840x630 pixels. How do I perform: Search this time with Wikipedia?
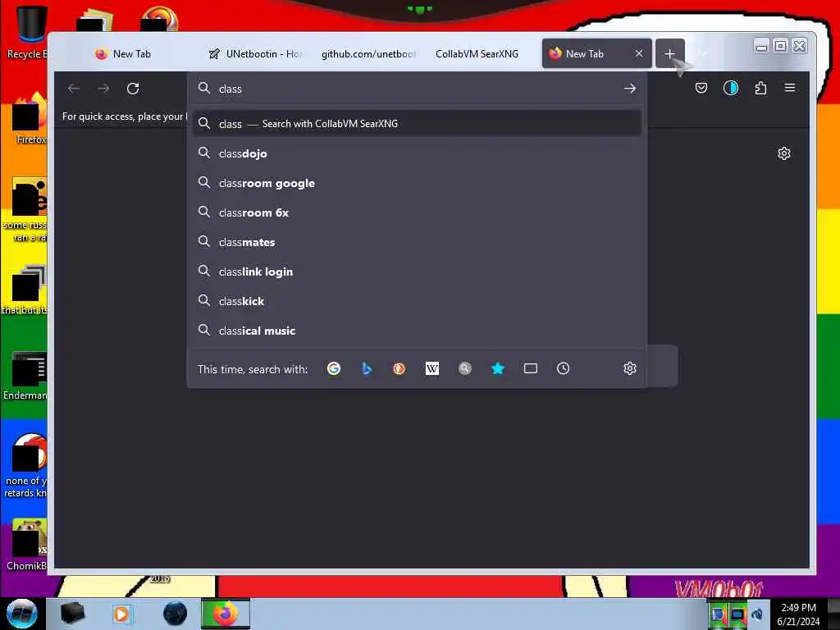[x=431, y=368]
